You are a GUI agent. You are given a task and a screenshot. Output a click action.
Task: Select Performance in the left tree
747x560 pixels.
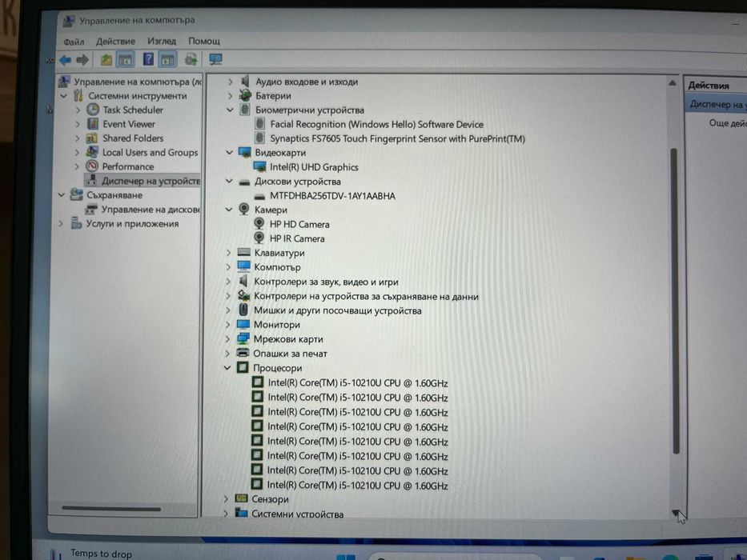(127, 166)
